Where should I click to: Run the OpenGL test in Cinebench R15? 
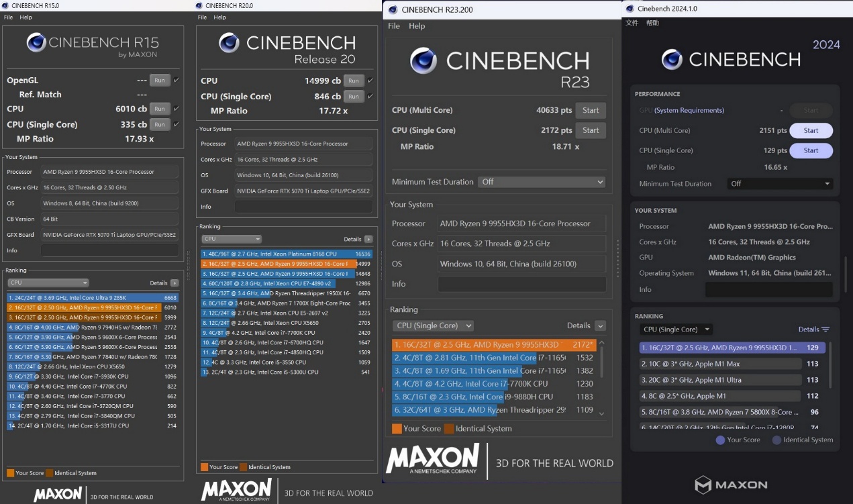[x=159, y=80]
